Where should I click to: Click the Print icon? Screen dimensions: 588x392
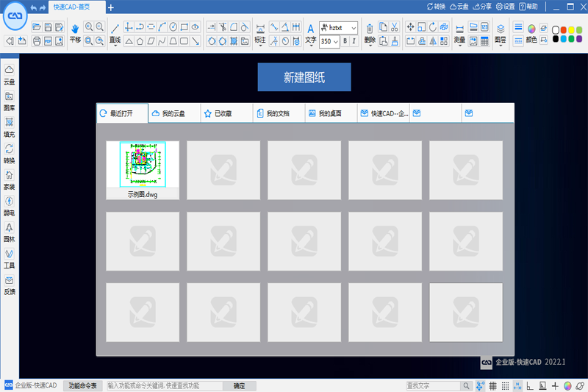point(36,41)
